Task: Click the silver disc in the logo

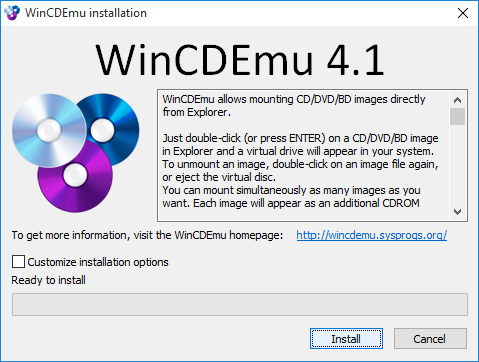Action: tap(49, 130)
